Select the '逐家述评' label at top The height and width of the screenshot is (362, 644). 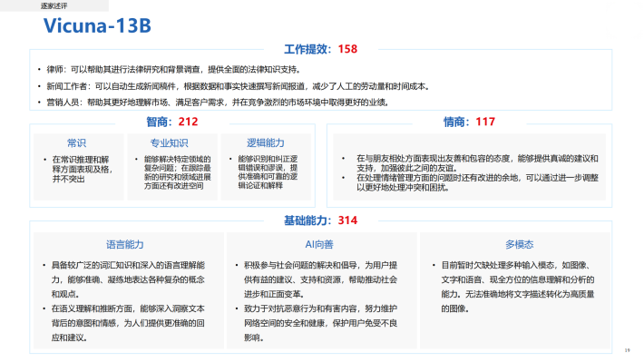pos(54,5)
